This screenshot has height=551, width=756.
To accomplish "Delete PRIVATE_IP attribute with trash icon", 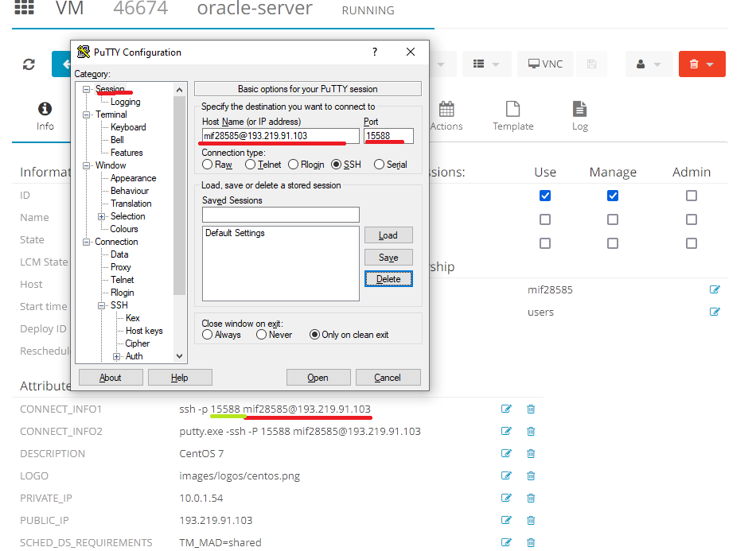I will (531, 498).
